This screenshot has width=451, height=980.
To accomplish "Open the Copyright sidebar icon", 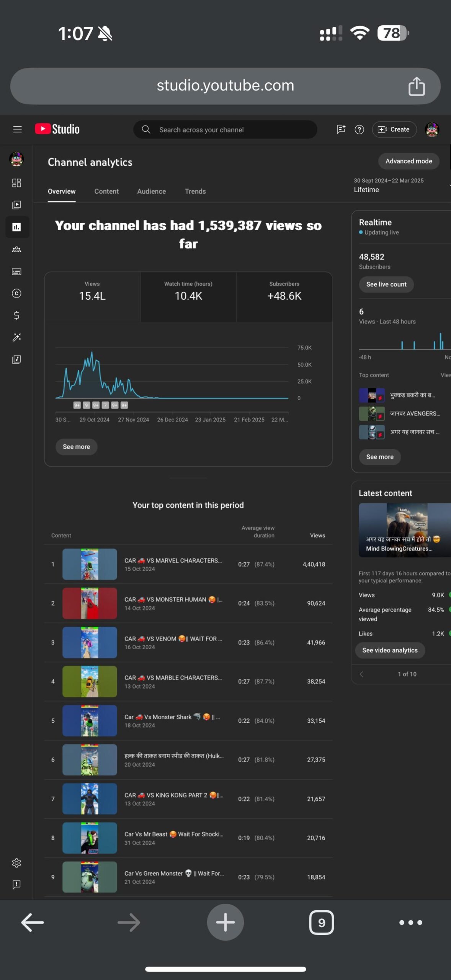I will click(x=16, y=293).
